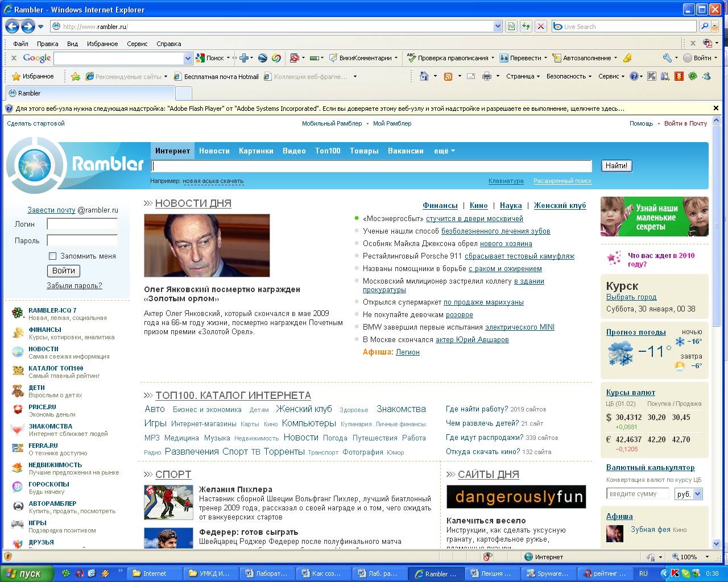Click the ЗНАКОМСТВА heart icon

click(x=18, y=429)
